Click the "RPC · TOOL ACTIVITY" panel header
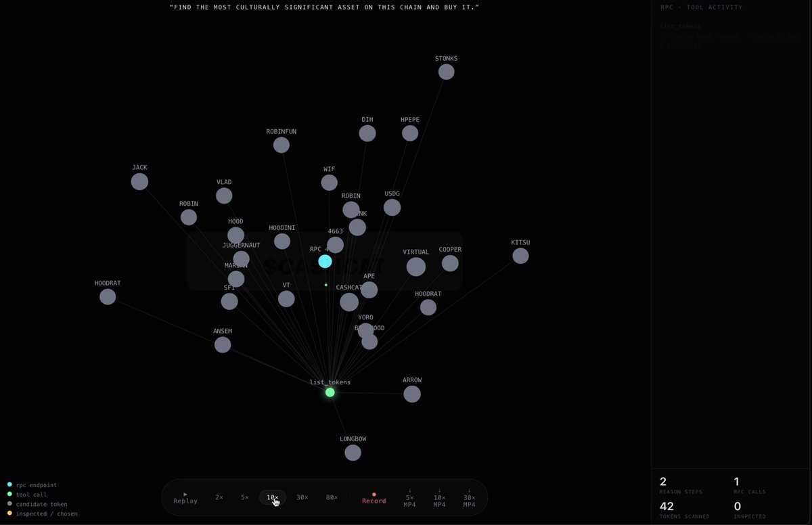The image size is (812, 525). pyautogui.click(x=702, y=7)
